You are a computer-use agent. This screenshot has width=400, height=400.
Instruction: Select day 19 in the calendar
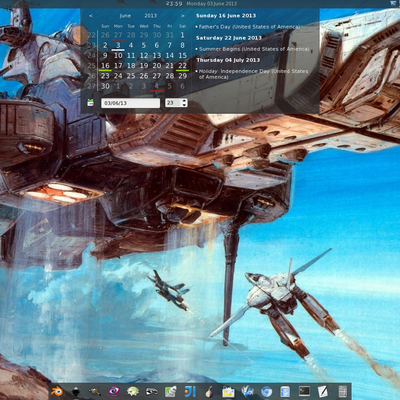tap(144, 66)
